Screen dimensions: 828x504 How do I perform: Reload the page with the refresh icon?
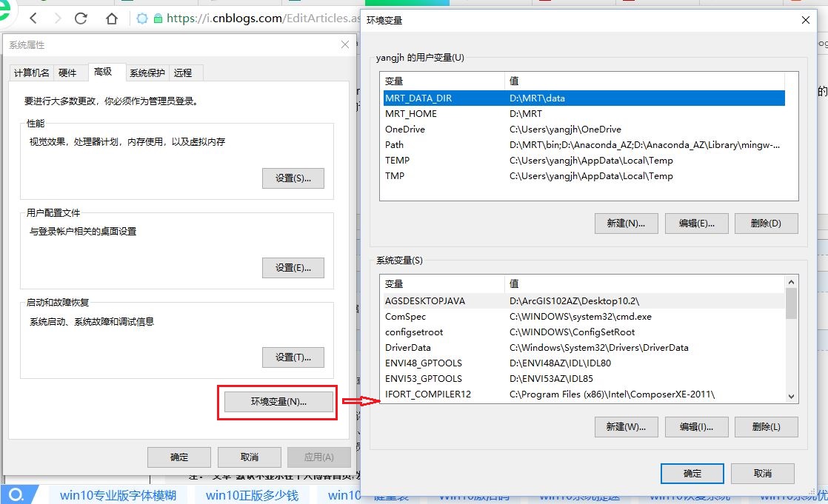tap(81, 19)
